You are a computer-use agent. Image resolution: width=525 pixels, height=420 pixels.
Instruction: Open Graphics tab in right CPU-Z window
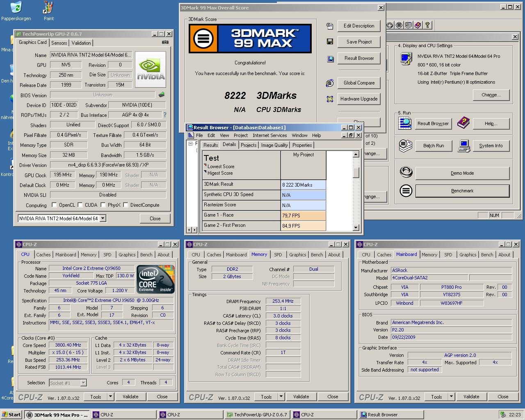pyautogui.click(x=468, y=255)
